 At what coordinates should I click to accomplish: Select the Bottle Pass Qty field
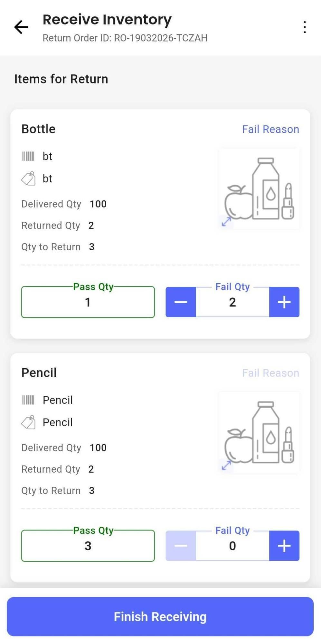pos(88,302)
